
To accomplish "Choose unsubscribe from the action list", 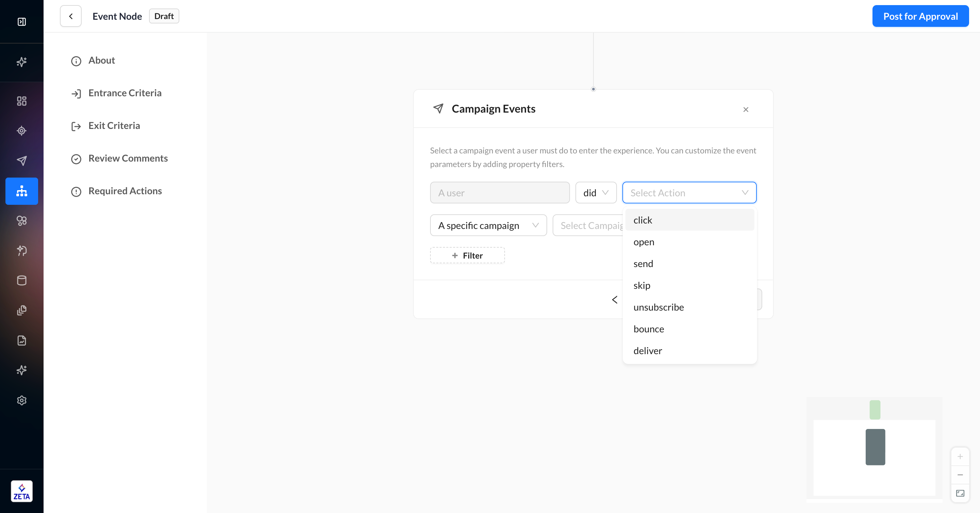I will click(658, 307).
